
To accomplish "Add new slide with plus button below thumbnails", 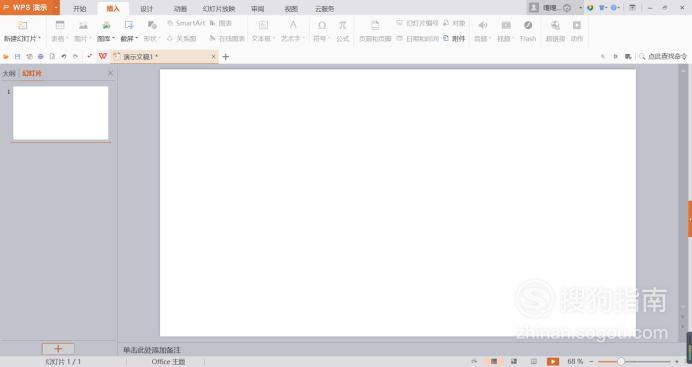I will [58, 348].
